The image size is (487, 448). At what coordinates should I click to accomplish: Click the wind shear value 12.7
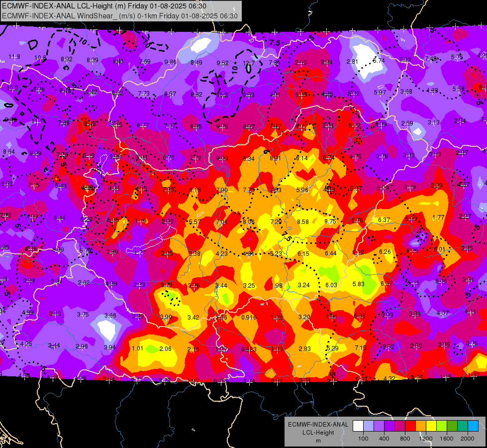pyautogui.click(x=248, y=63)
